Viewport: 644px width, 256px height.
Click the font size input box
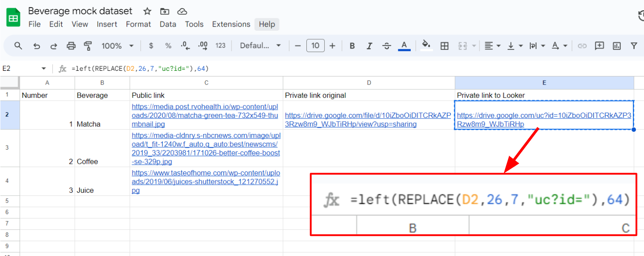[x=315, y=46]
